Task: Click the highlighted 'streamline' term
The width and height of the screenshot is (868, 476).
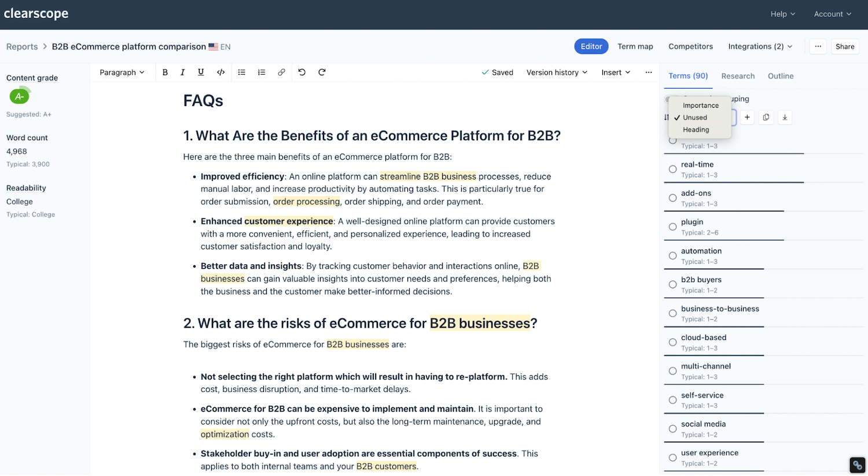Action: coord(400,177)
